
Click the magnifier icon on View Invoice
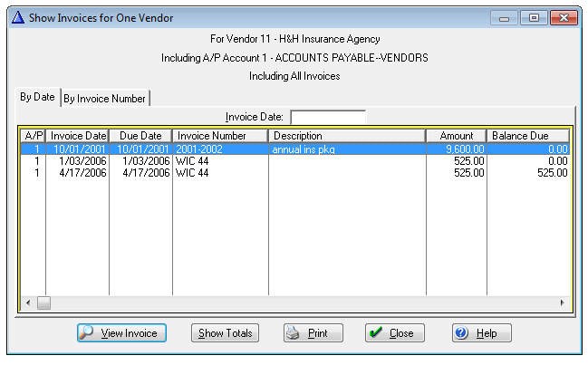[90, 333]
